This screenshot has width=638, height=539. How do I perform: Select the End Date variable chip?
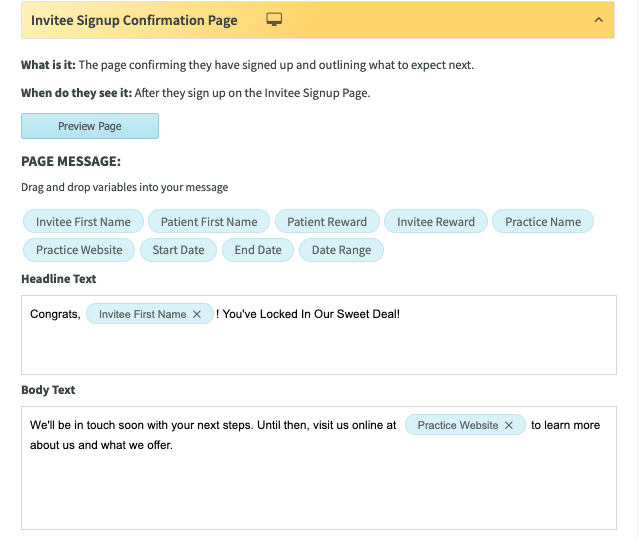coord(258,250)
